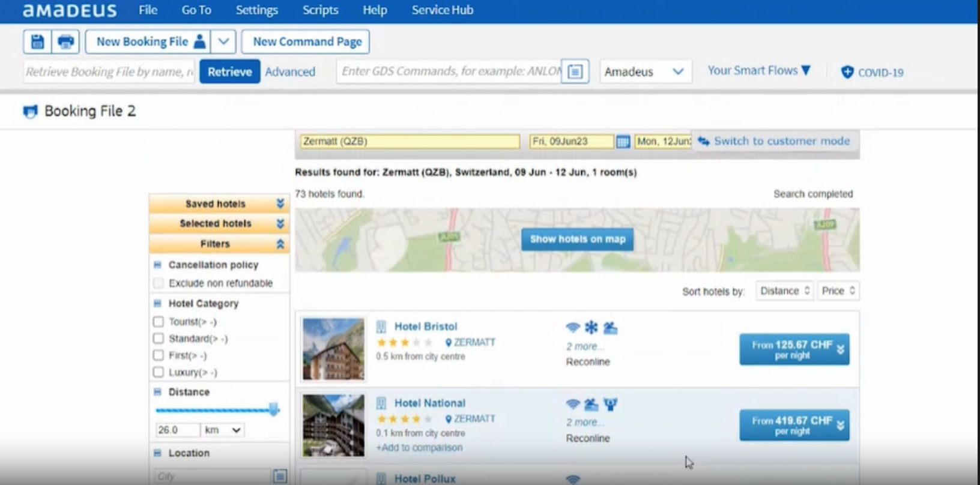The width and height of the screenshot is (980, 485).
Task: Open the File menu
Action: click(x=148, y=10)
